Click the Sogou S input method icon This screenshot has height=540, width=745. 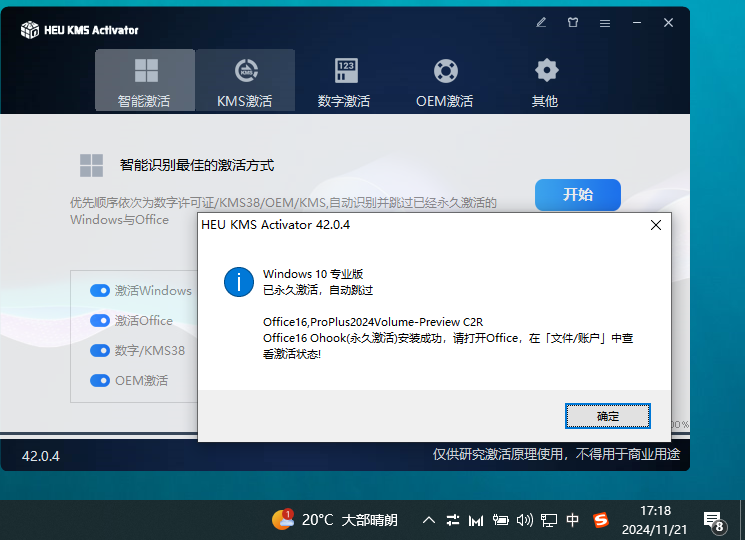pyautogui.click(x=601, y=520)
